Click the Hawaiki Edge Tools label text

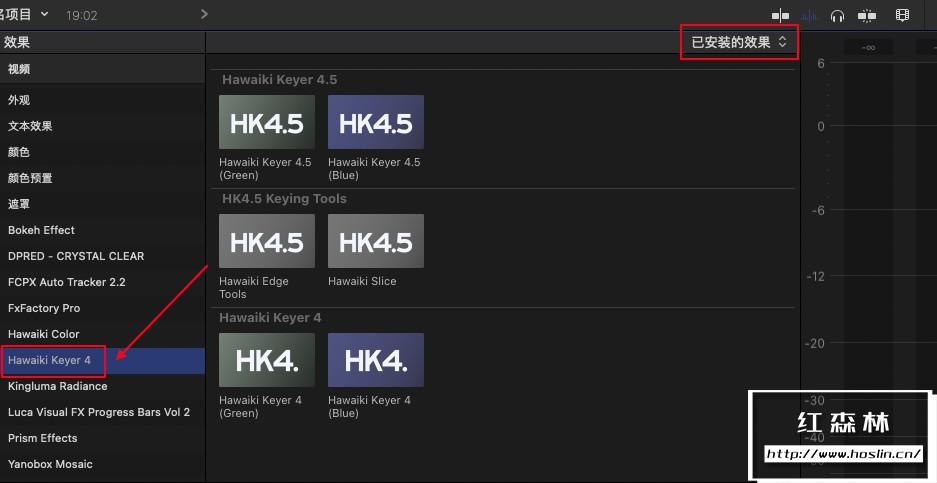(254, 288)
